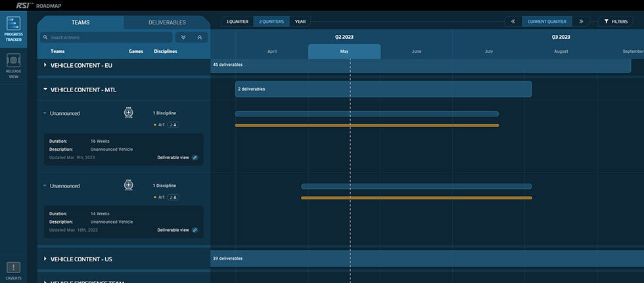
Task: Switch to the Deliverables tab
Action: pos(167,22)
